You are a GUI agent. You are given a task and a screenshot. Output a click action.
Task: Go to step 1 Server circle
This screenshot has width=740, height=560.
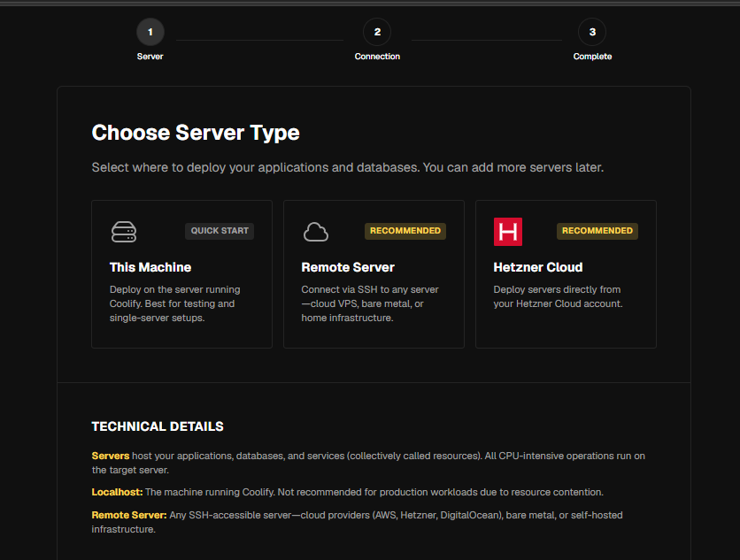[x=150, y=32]
